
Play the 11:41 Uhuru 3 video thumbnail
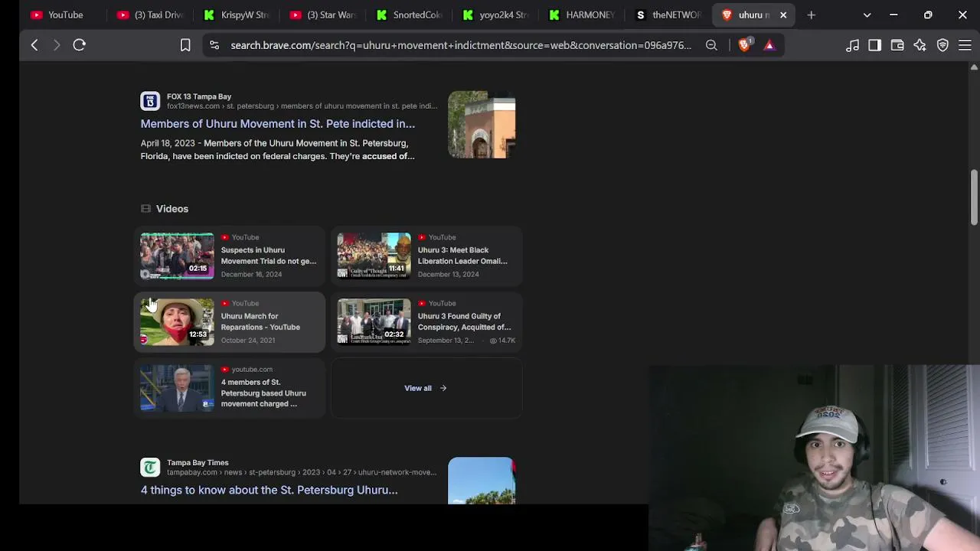click(374, 256)
